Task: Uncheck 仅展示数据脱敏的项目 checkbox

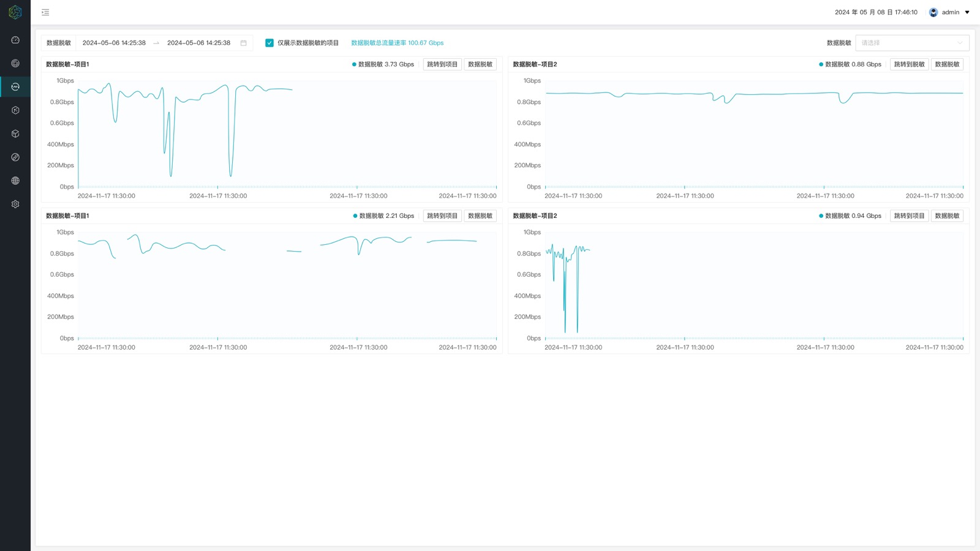Action: (269, 43)
